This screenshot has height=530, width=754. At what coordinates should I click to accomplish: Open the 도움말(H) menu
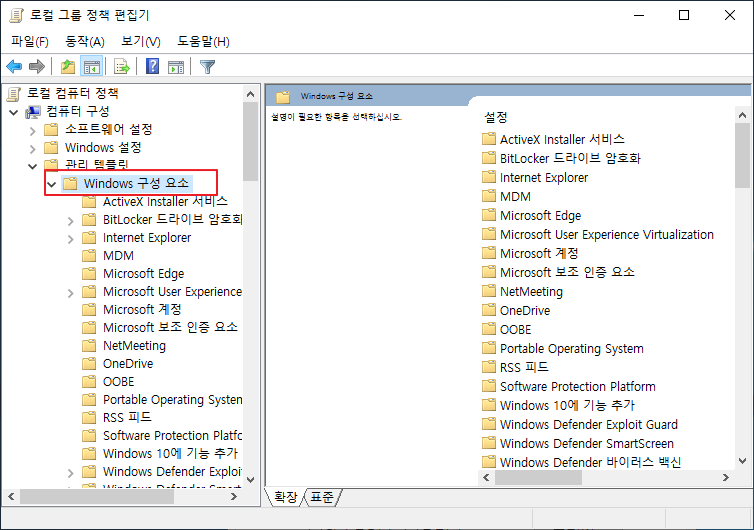[x=203, y=42]
